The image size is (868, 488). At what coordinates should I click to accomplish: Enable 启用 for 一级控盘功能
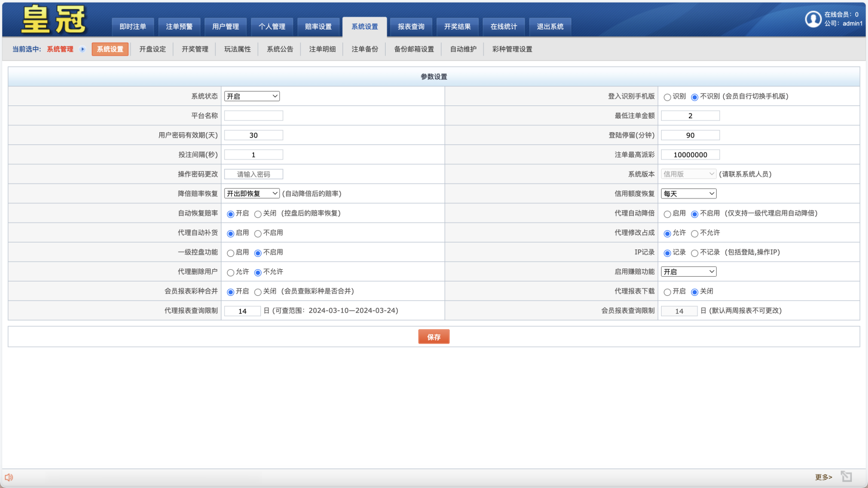(231, 252)
